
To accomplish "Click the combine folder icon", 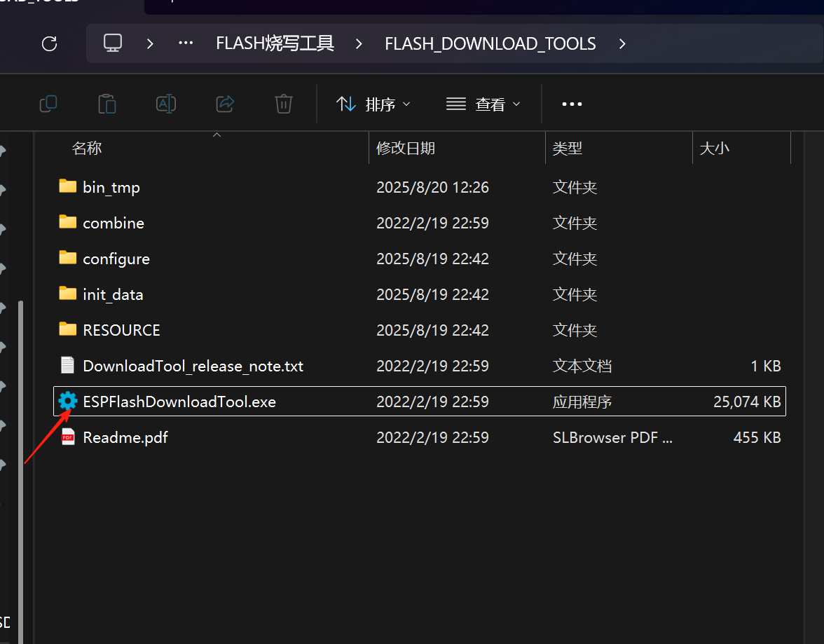I will [x=67, y=222].
